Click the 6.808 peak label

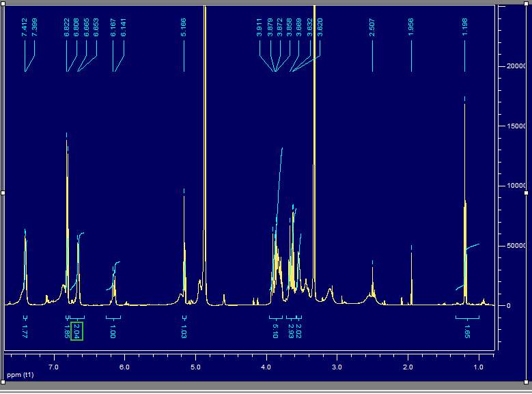coord(76,28)
